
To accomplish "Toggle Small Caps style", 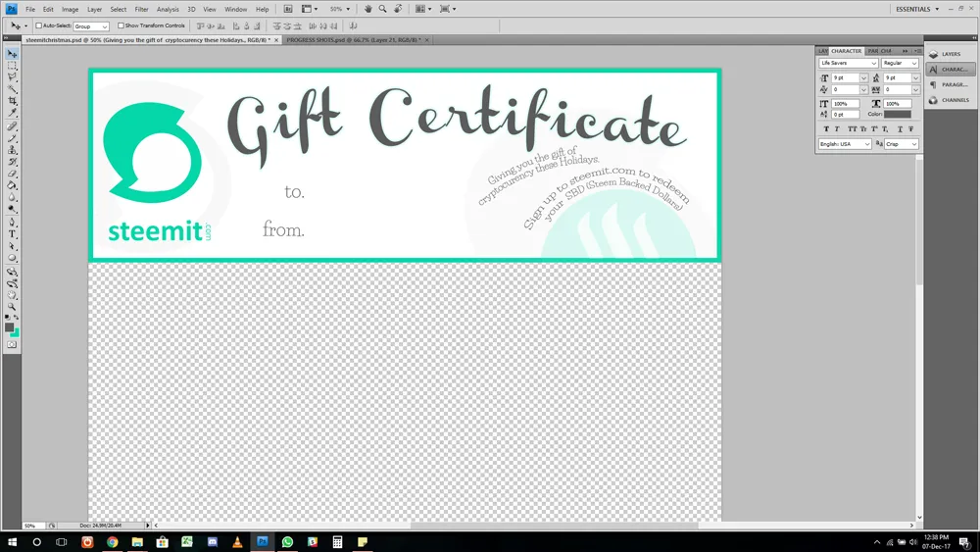I will [863, 129].
